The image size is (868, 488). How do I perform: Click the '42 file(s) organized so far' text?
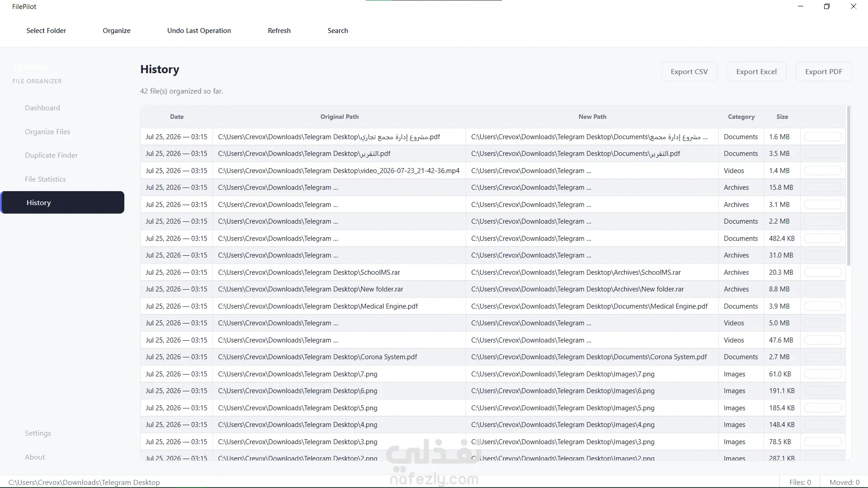click(x=182, y=91)
